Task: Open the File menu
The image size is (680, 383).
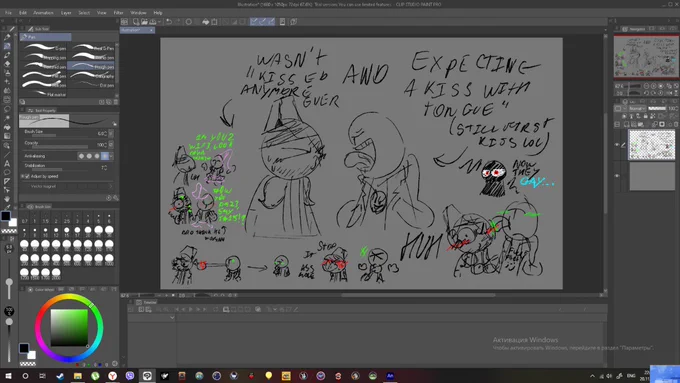Action: [x=8, y=13]
